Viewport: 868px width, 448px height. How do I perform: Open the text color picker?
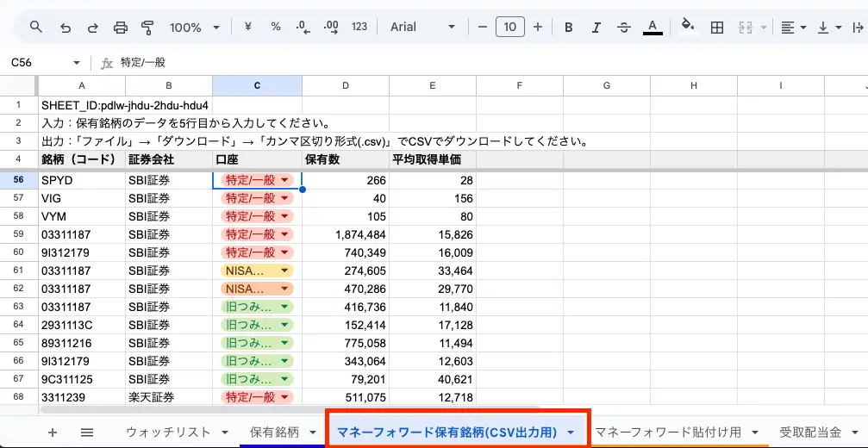pyautogui.click(x=653, y=27)
